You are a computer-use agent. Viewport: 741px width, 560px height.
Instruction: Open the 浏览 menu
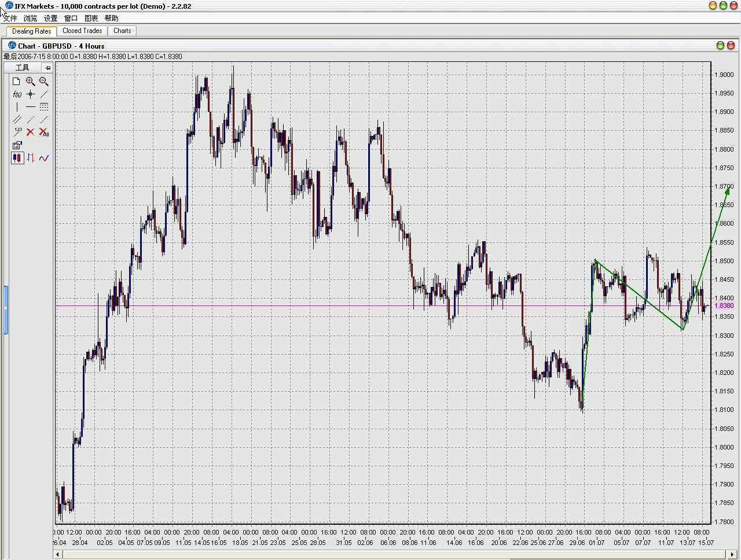30,19
